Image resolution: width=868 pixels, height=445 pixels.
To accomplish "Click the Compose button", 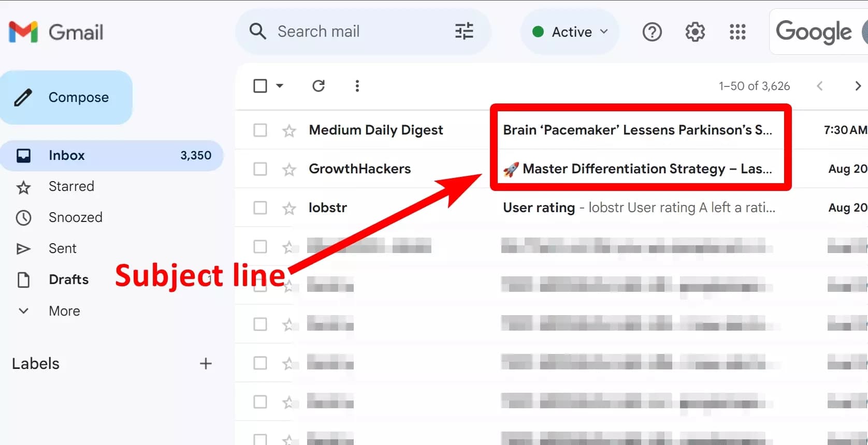I will [x=66, y=97].
